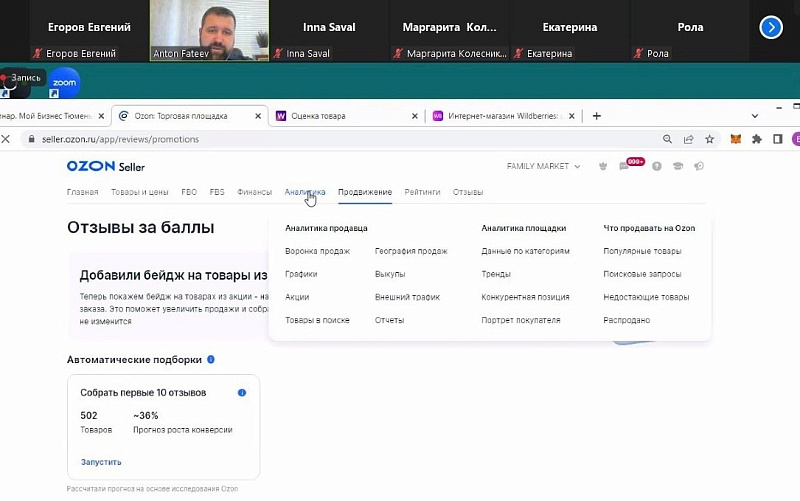The image size is (800, 501).
Task: Click the browser stop loading X icon
Action: pos(6,139)
